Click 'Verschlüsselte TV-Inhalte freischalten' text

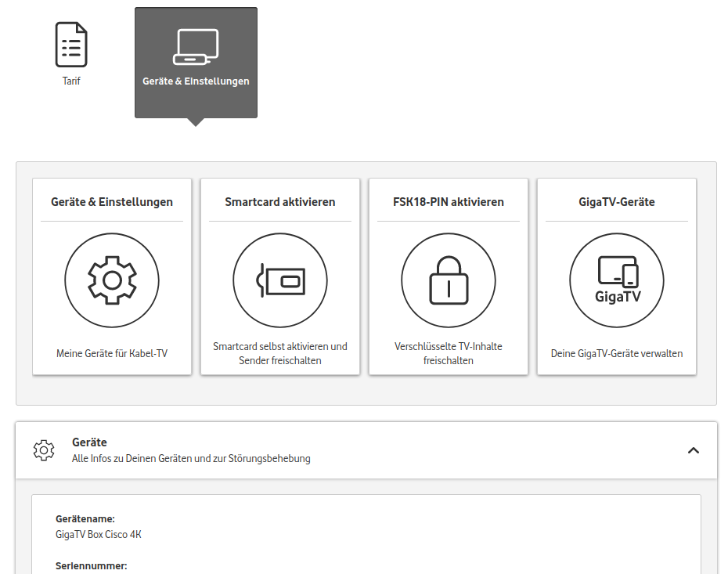(449, 353)
